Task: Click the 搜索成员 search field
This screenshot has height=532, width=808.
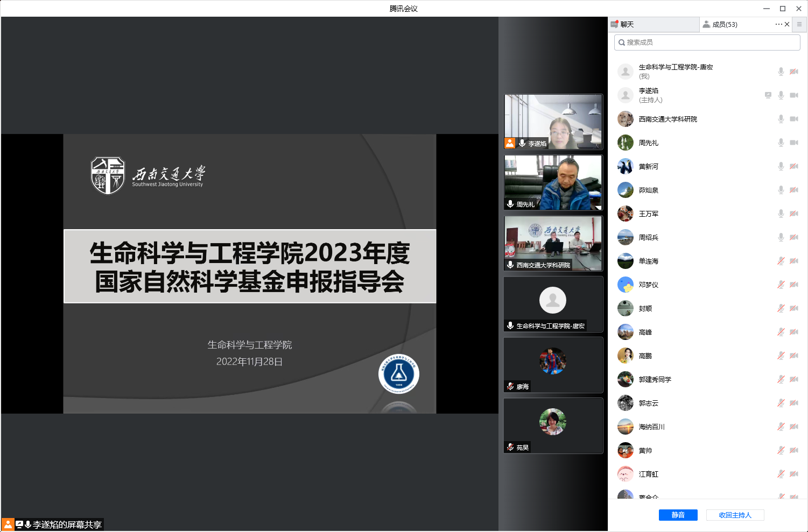Action: coord(707,42)
